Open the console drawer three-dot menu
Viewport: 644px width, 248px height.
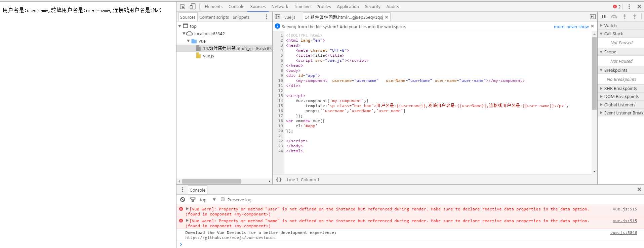click(x=183, y=190)
